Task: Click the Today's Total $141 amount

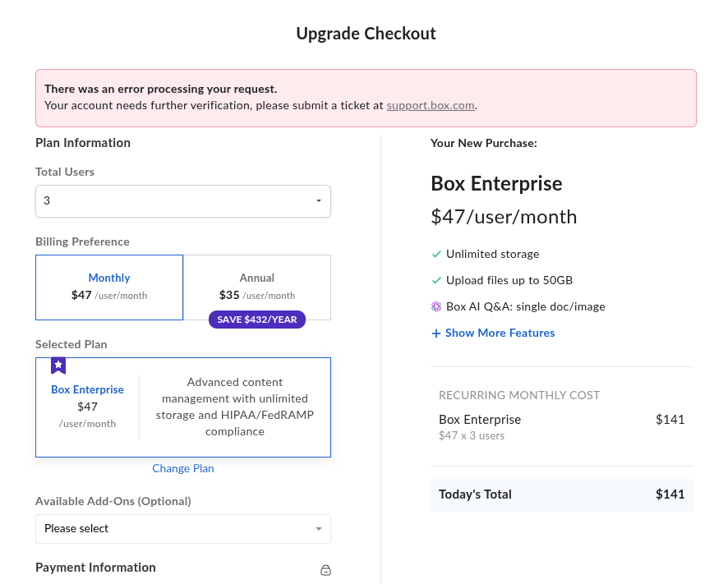Action: point(670,494)
